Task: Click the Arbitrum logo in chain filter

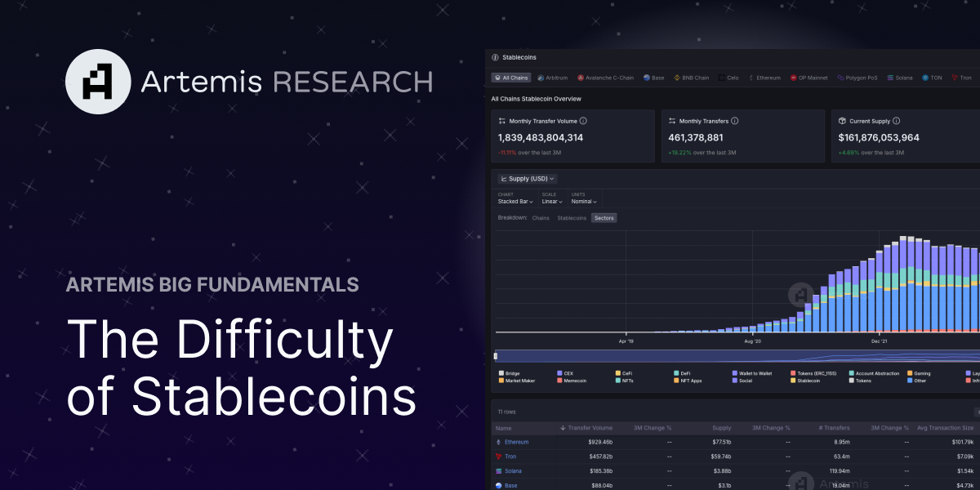Action: point(541,78)
